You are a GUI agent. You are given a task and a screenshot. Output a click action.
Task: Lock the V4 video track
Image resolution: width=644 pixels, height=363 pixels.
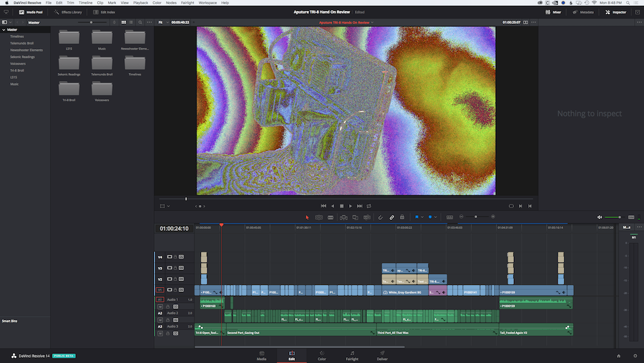tap(175, 257)
